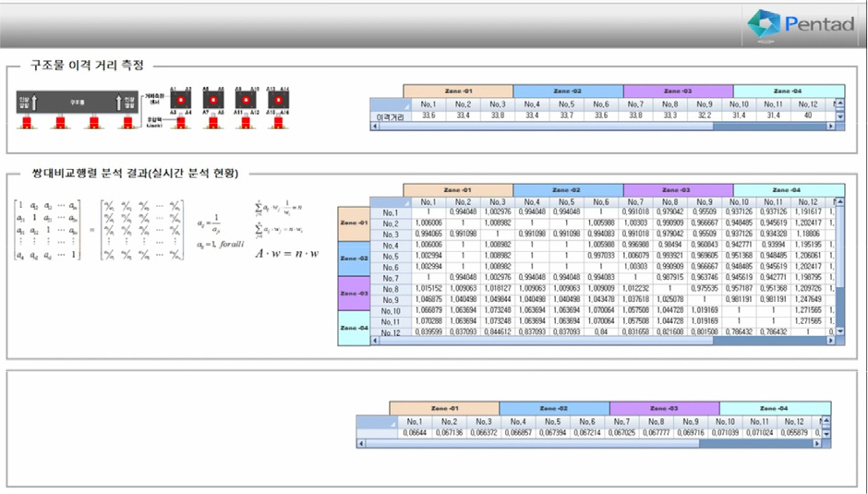Click matrix cell 1,191617

pos(808,212)
